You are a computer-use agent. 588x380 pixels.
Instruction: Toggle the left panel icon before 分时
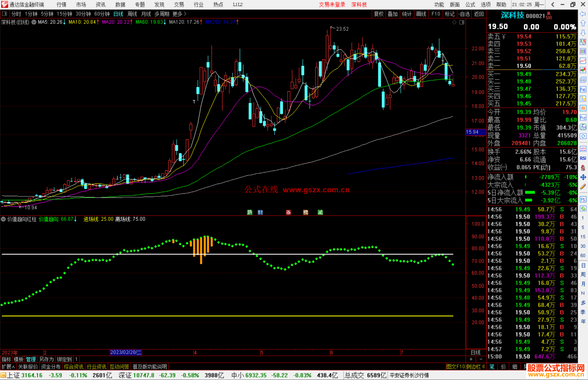pos(5,14)
